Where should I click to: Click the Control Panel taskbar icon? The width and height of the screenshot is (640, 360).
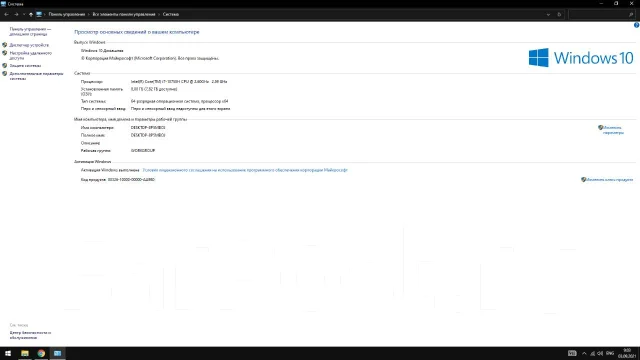58,353
